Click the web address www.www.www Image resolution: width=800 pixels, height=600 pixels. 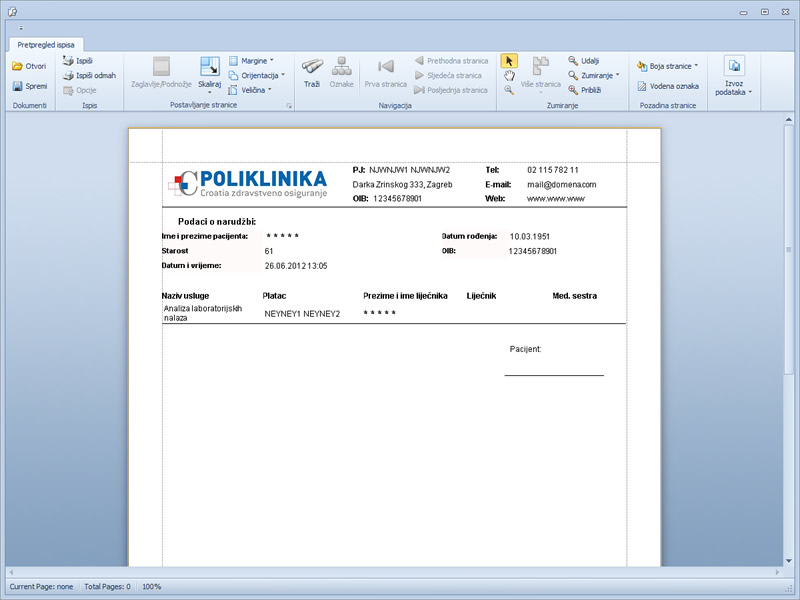tap(556, 198)
